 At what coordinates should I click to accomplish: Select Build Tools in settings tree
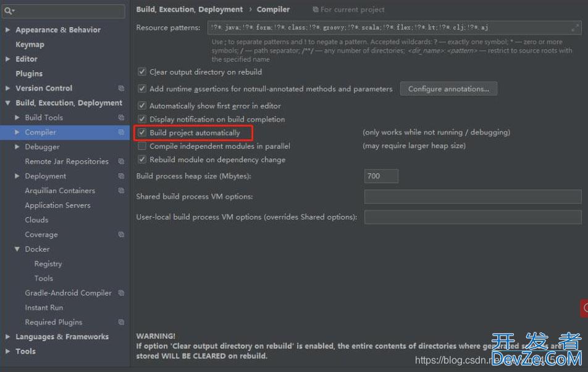click(44, 118)
